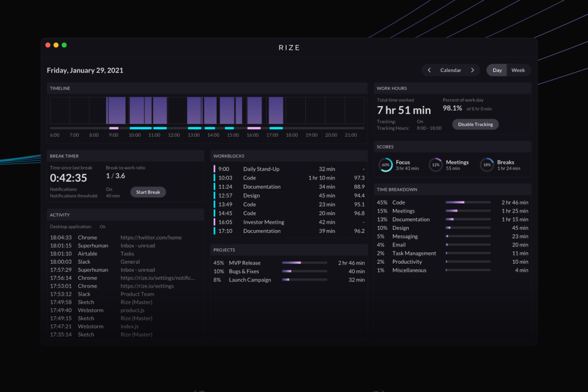
Task: Click the macOS green fullscreen window button
Action: pos(64,45)
